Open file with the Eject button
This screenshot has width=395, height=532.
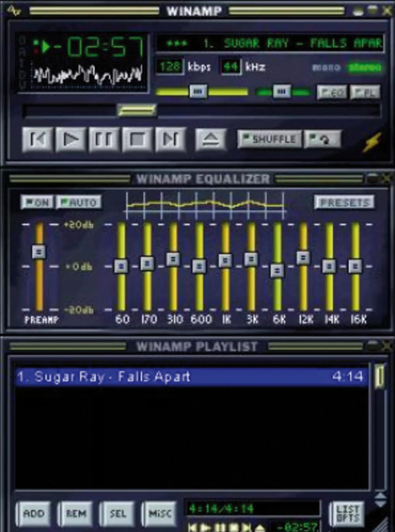(x=211, y=139)
